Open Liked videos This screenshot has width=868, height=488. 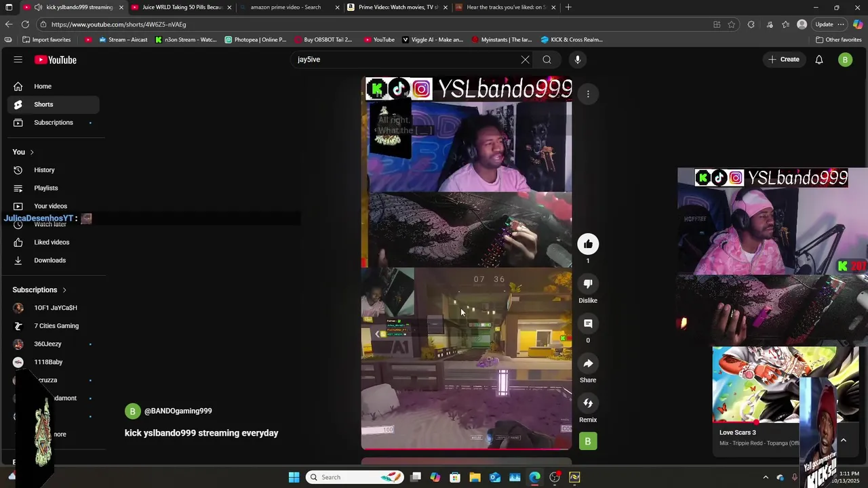point(54,242)
